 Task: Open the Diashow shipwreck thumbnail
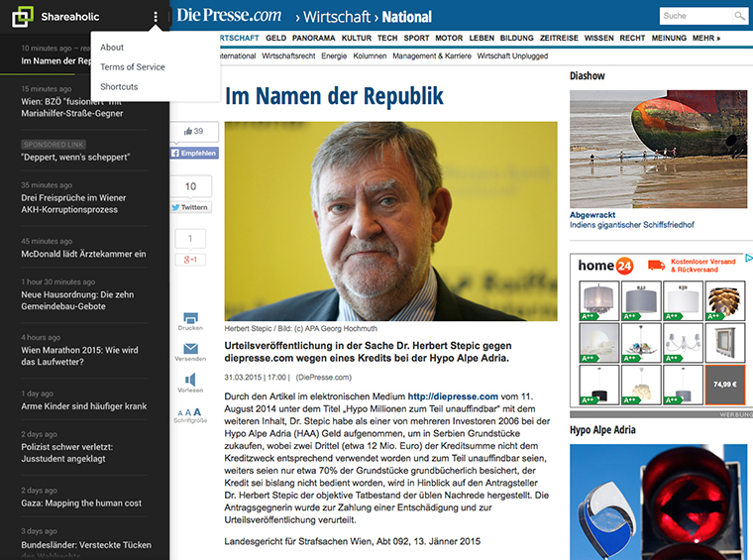tap(659, 149)
